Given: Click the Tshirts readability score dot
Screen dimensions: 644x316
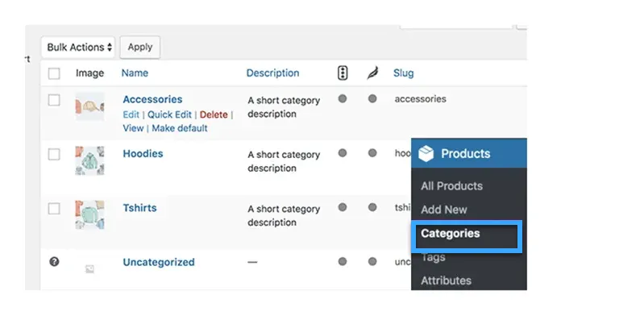Looking at the screenshot, I should 372,207.
